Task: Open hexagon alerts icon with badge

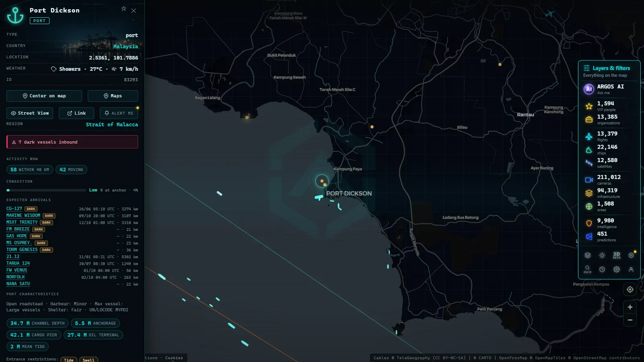Action: click(631, 255)
